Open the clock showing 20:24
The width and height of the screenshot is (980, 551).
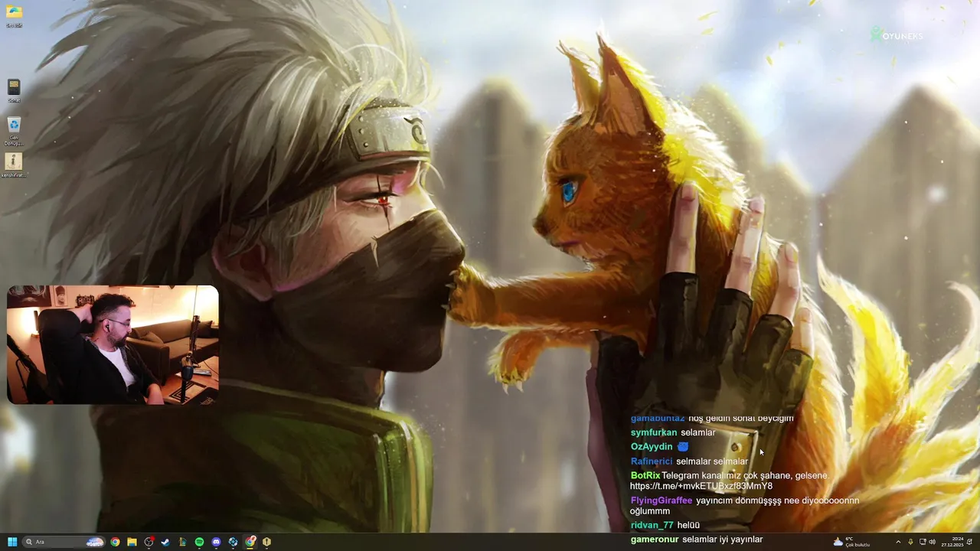(x=952, y=542)
